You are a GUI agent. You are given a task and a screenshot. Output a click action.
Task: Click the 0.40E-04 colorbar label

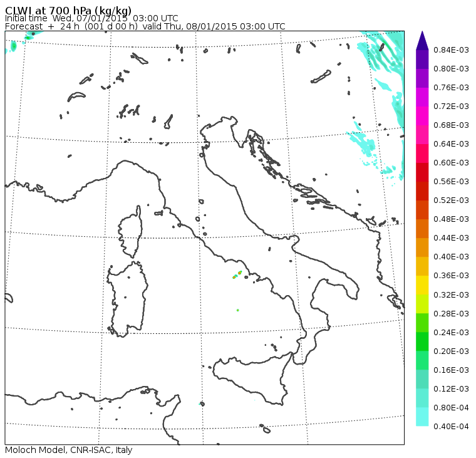pyautogui.click(x=451, y=427)
